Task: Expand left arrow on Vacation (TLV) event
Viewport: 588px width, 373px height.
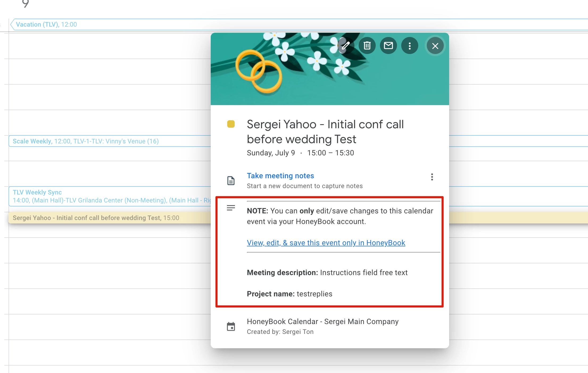Action: 12,24
